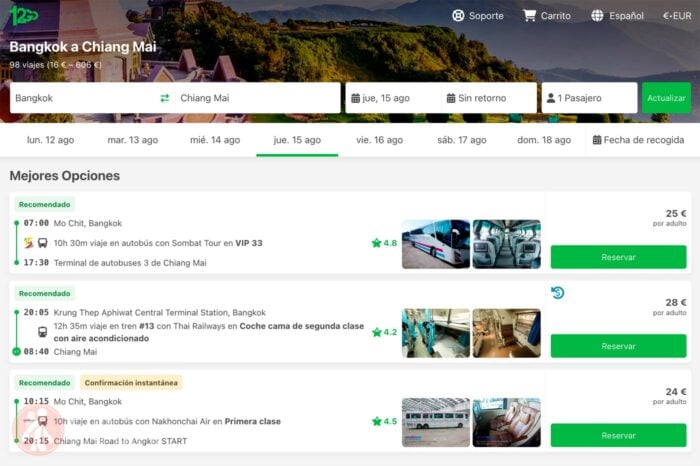Open Sombat Tour bus interior seats photo
Image resolution: width=700 pixels, height=466 pixels.
click(x=507, y=244)
